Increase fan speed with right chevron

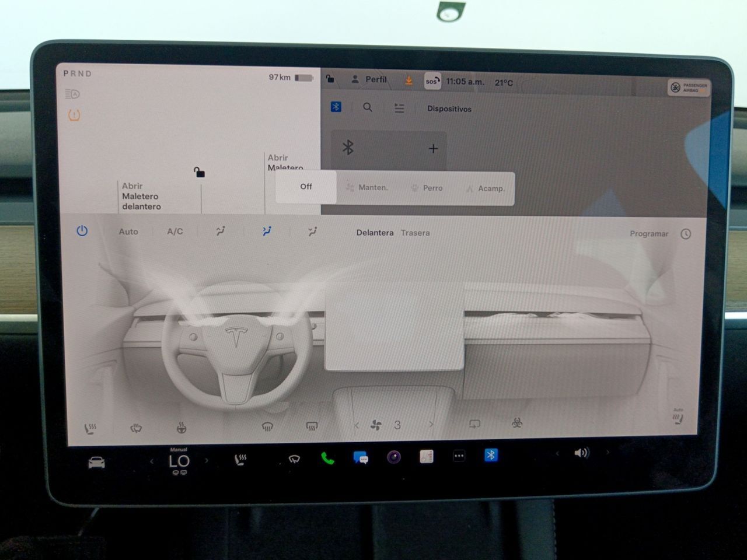pyautogui.click(x=431, y=425)
